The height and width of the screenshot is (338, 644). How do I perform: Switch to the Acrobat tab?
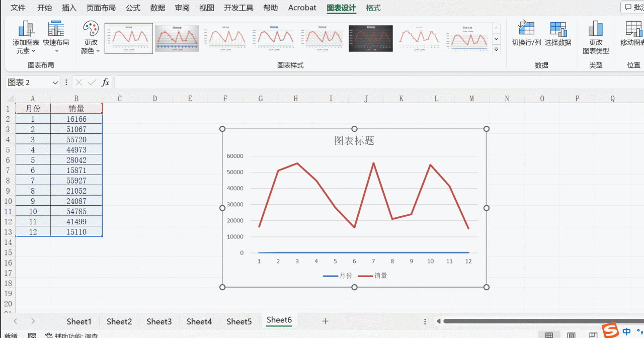(302, 8)
